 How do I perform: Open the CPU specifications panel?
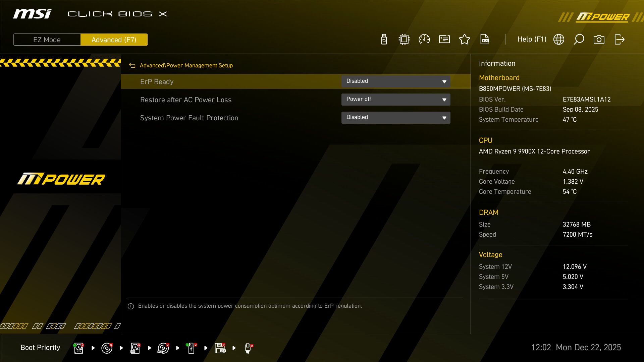pos(404,39)
